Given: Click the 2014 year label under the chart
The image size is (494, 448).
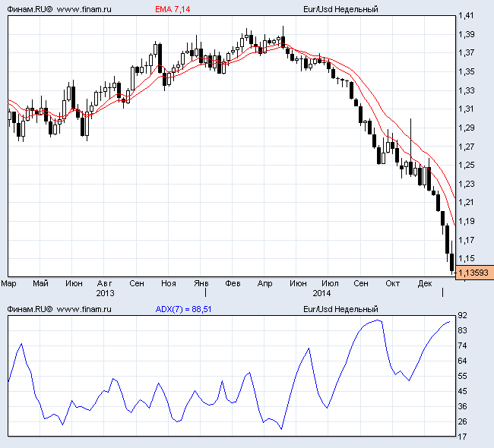Looking at the screenshot, I should pyautogui.click(x=321, y=292).
